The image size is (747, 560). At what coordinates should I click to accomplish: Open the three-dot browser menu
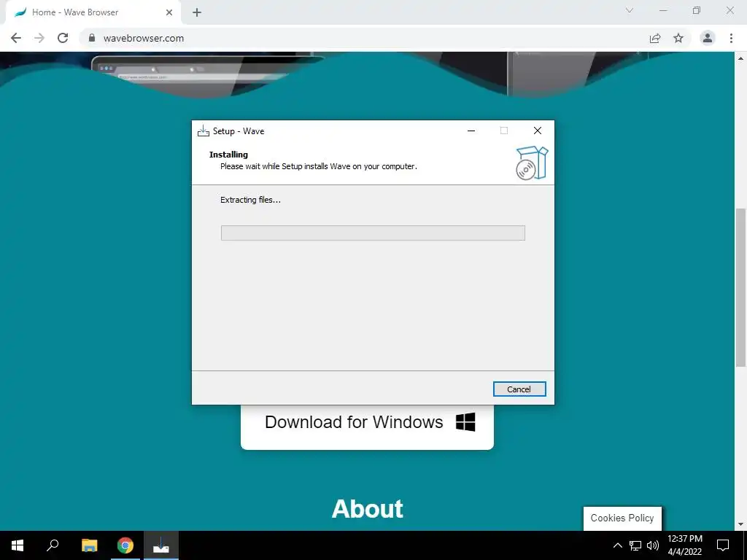point(731,38)
